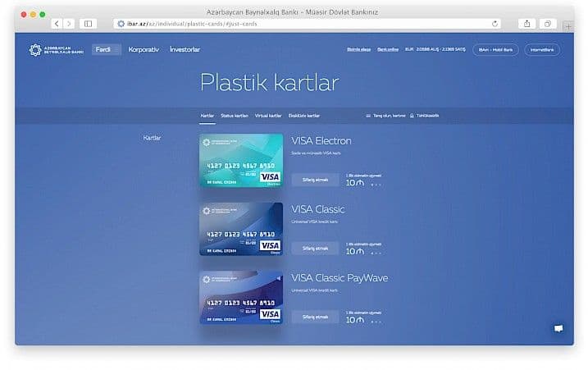This screenshot has height=370, width=588.
Task: Open the Korporativ section
Action: tap(144, 49)
